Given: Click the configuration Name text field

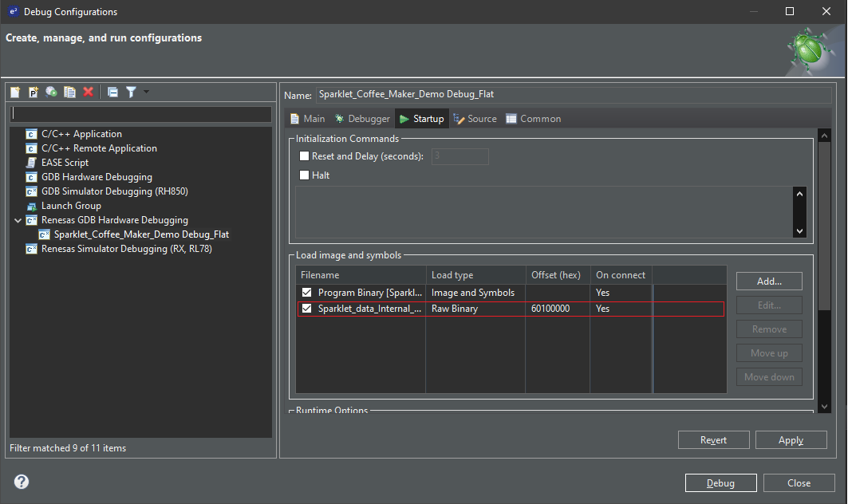Looking at the screenshot, I should coord(573,94).
